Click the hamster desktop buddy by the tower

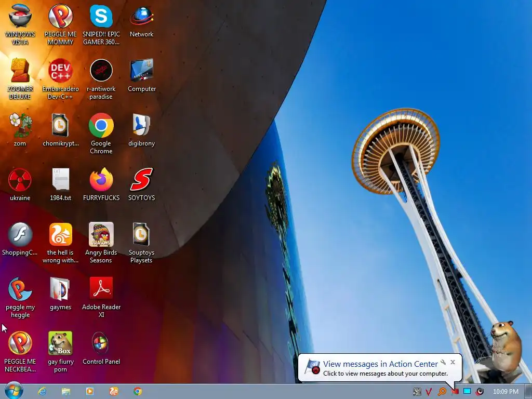tap(506, 346)
